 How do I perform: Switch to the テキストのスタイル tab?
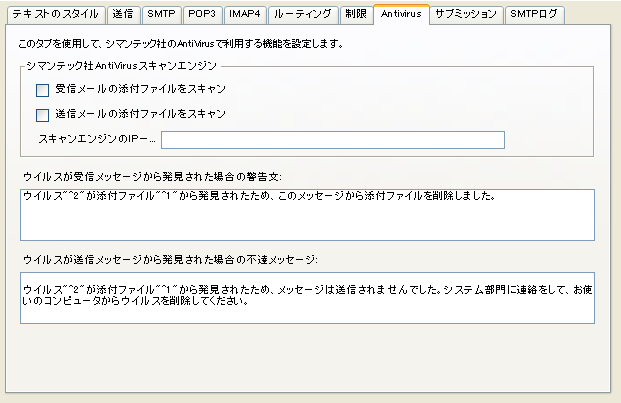pyautogui.click(x=53, y=15)
